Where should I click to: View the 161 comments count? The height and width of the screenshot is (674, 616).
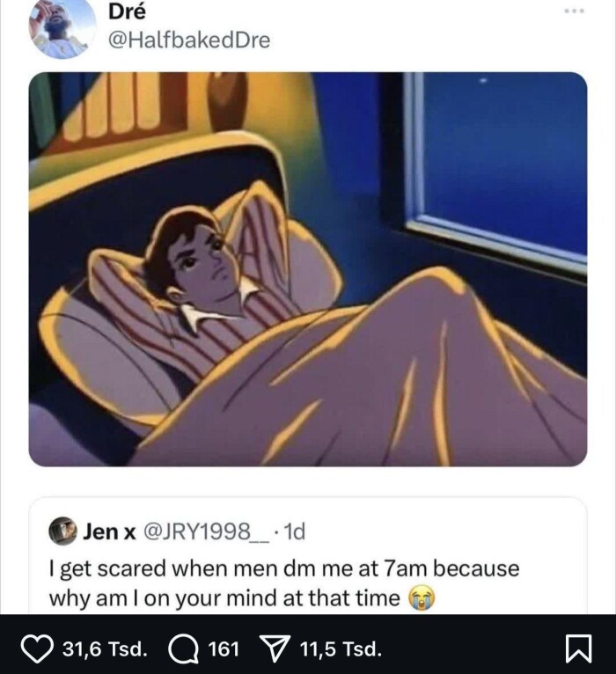pos(224,649)
